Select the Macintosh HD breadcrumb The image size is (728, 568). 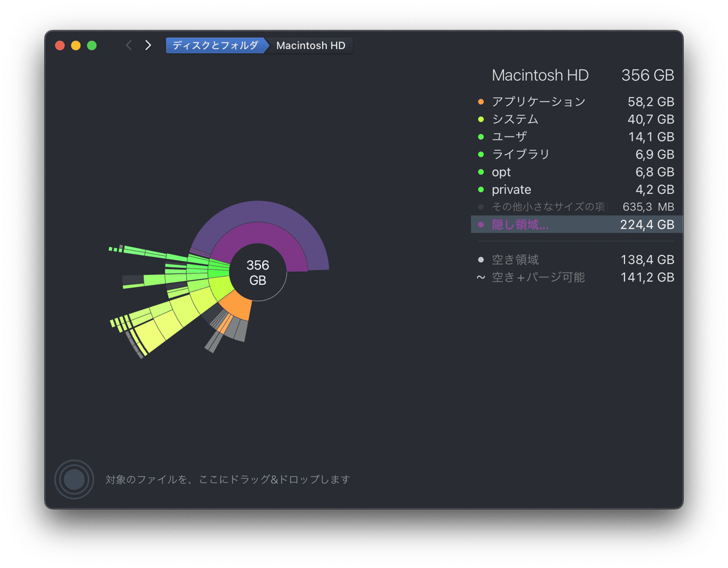[311, 45]
